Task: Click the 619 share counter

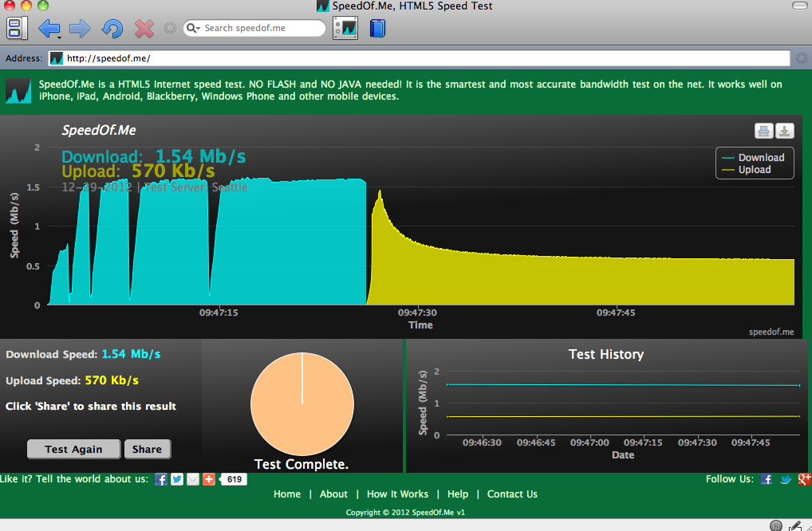Action: (233, 479)
